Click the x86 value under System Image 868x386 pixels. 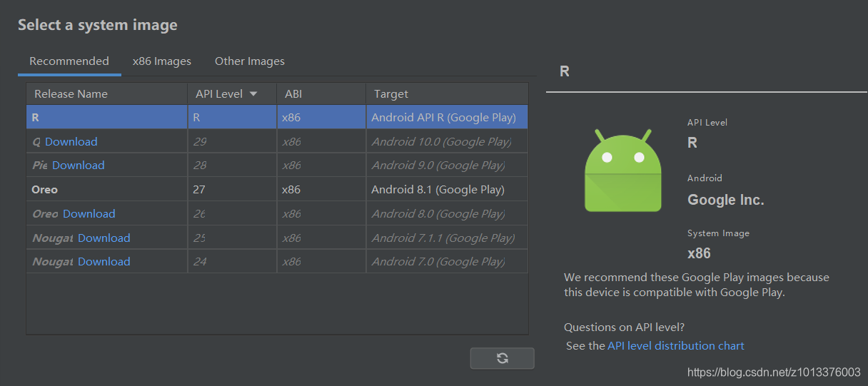[699, 253]
